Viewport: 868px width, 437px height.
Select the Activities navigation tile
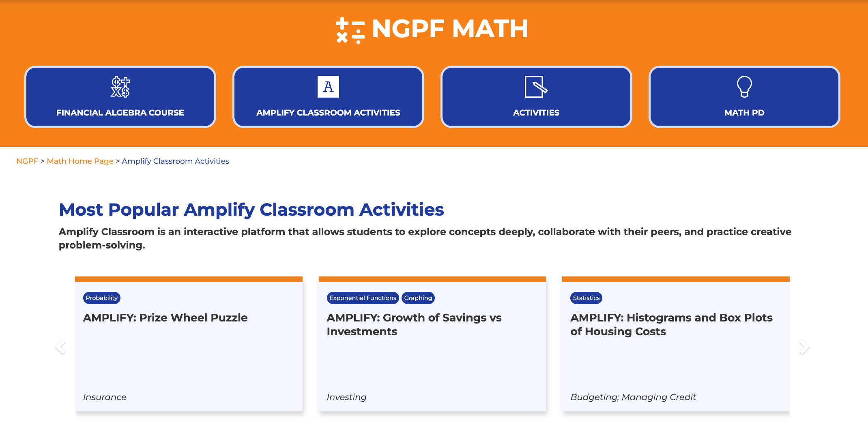point(536,112)
